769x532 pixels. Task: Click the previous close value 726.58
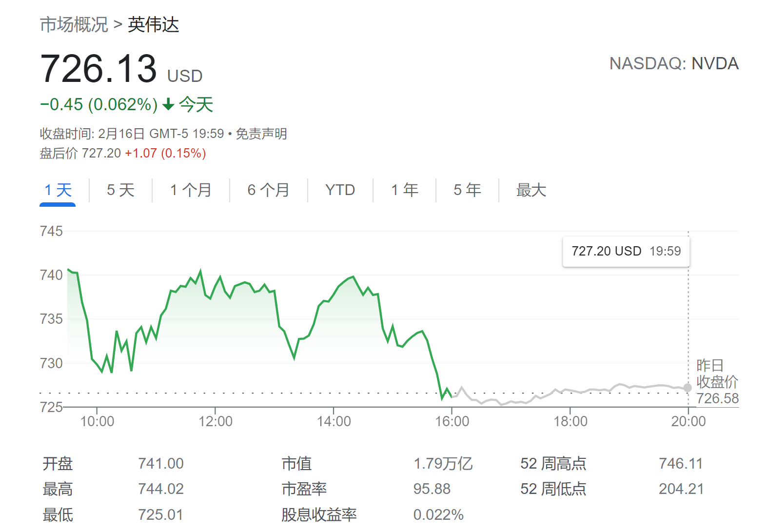717,398
